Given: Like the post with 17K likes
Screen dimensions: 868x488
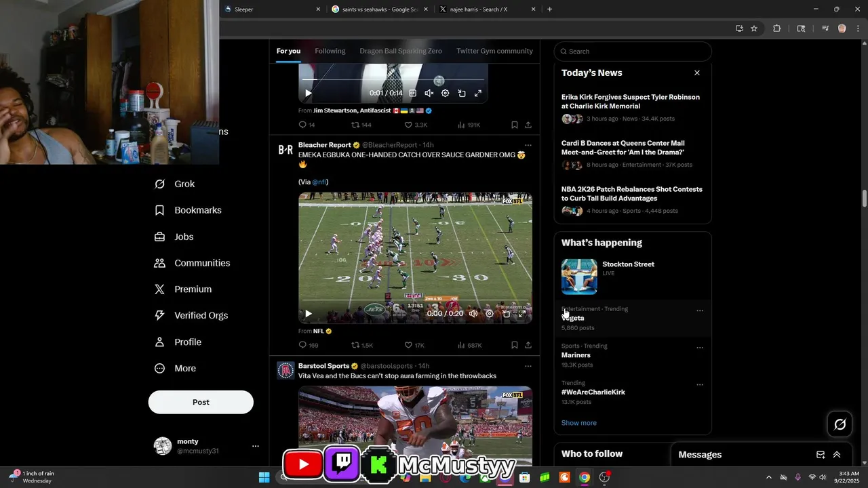Looking at the screenshot, I should click(x=414, y=345).
